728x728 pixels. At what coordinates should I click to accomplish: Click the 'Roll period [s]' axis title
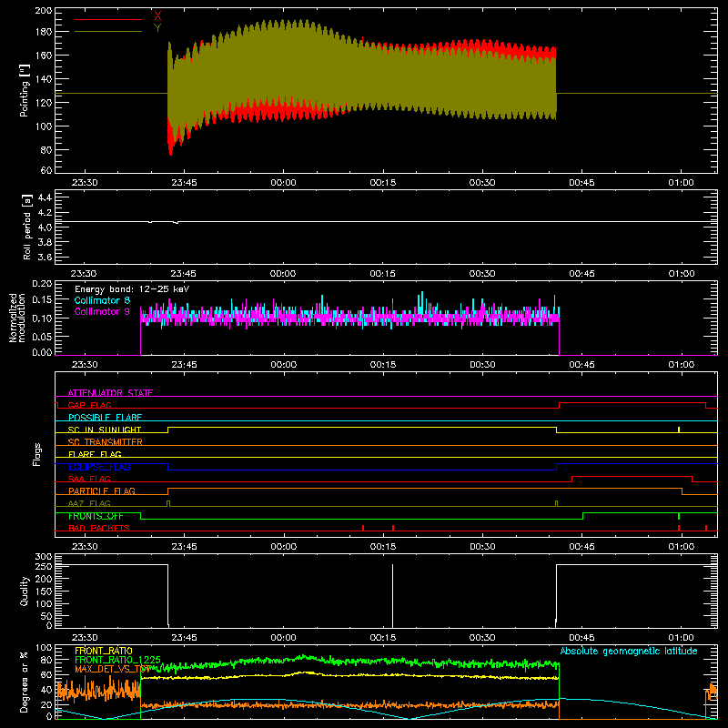27,227
